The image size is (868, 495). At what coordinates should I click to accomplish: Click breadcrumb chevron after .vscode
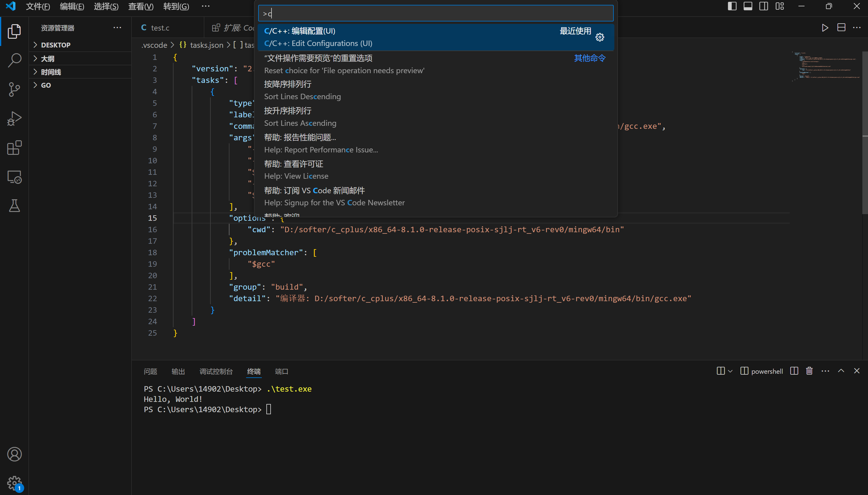click(x=173, y=45)
